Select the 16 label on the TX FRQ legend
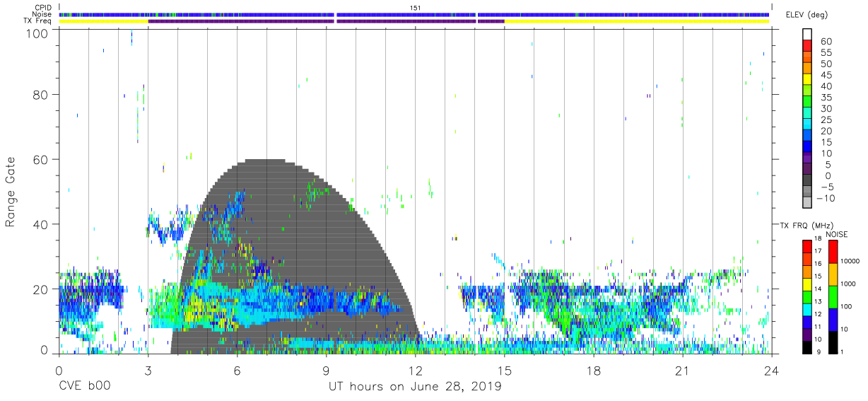The image size is (868, 401). (x=819, y=264)
